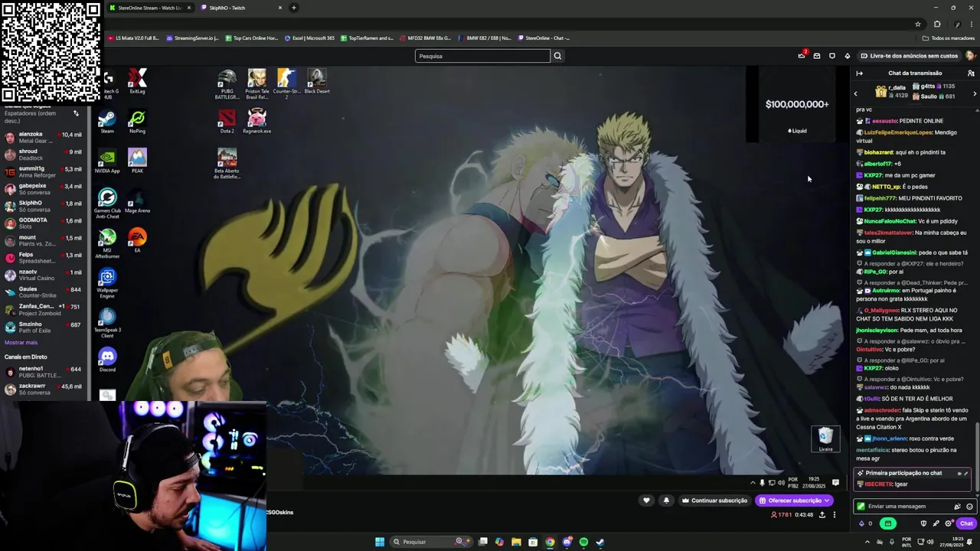Open the Twitch user avatar menu

tap(970, 56)
